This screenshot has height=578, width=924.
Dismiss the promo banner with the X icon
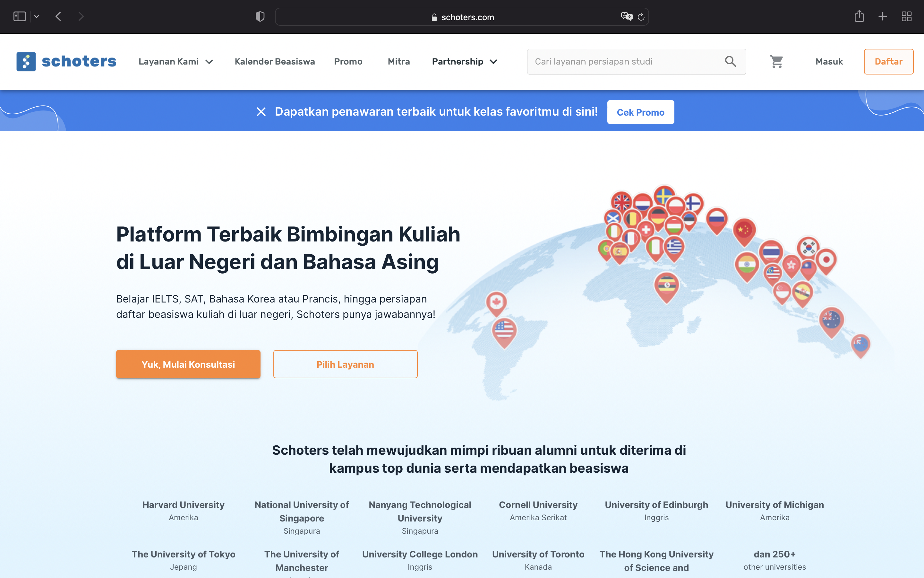point(261,112)
